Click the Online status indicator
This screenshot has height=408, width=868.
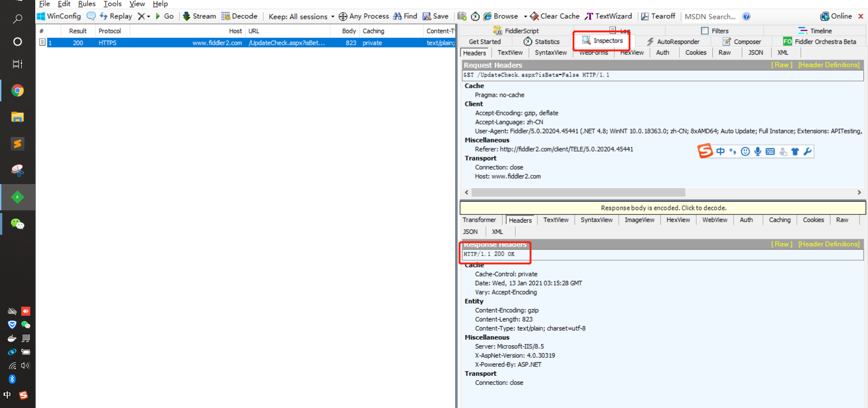[x=836, y=16]
